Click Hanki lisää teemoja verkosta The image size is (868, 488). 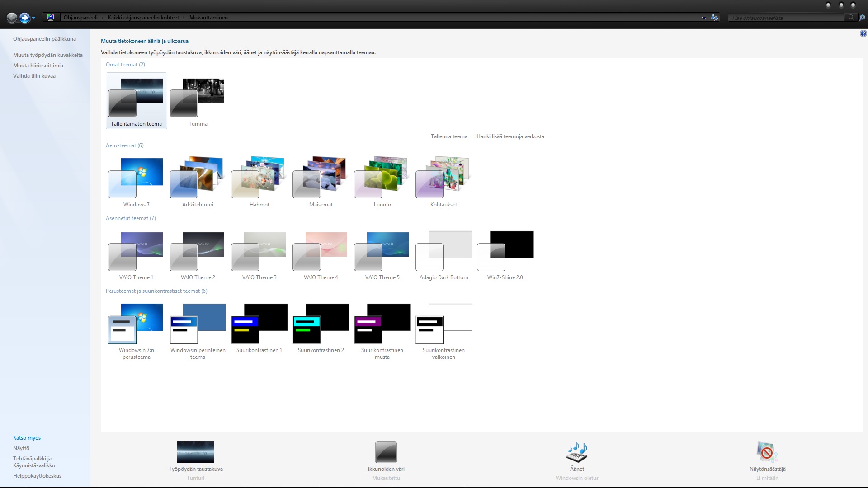[x=510, y=136]
